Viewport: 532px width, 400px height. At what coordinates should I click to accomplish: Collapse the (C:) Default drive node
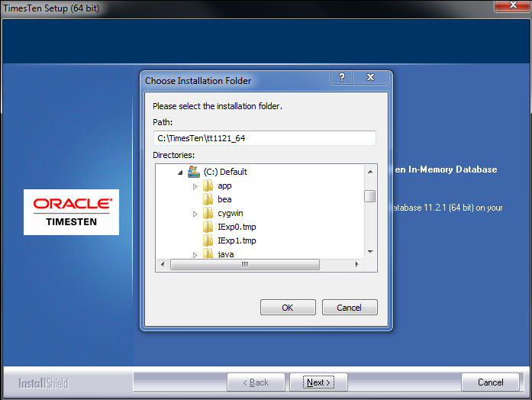tap(180, 173)
